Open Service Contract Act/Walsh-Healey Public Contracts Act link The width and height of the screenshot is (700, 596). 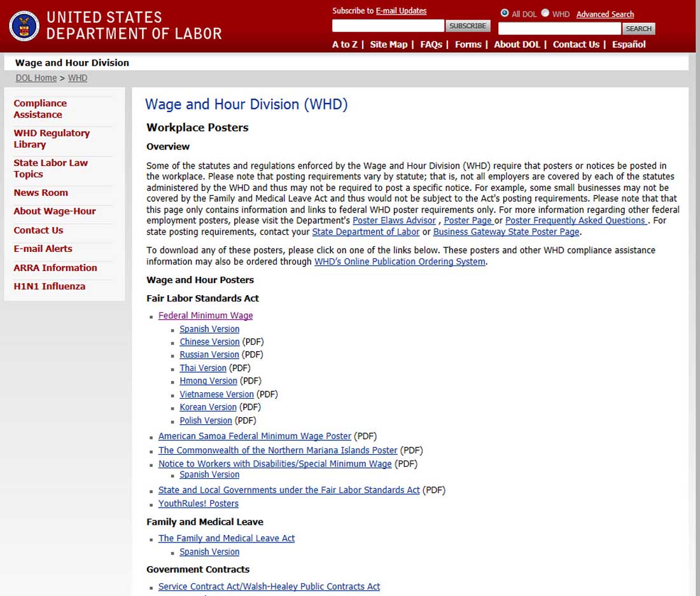click(269, 587)
